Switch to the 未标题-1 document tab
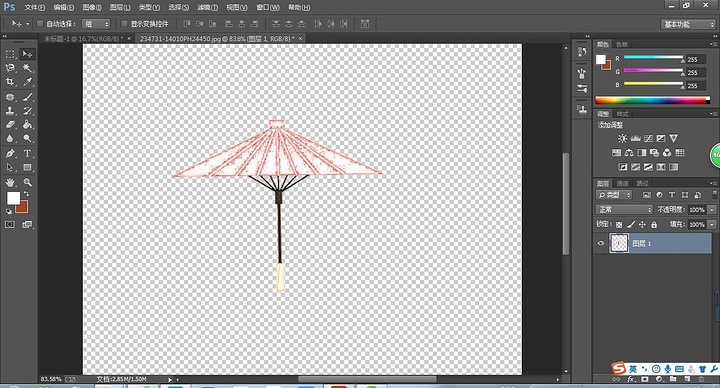 click(x=84, y=39)
